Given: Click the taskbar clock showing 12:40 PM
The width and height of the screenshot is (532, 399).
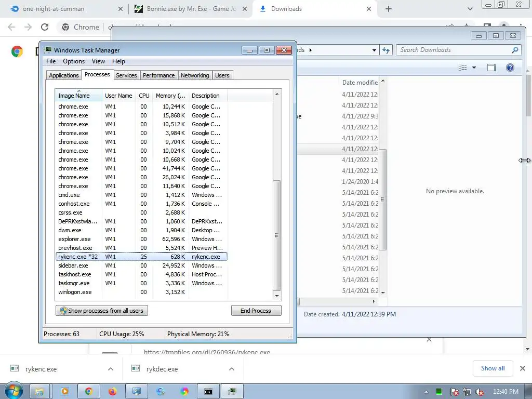Looking at the screenshot, I should point(506,392).
